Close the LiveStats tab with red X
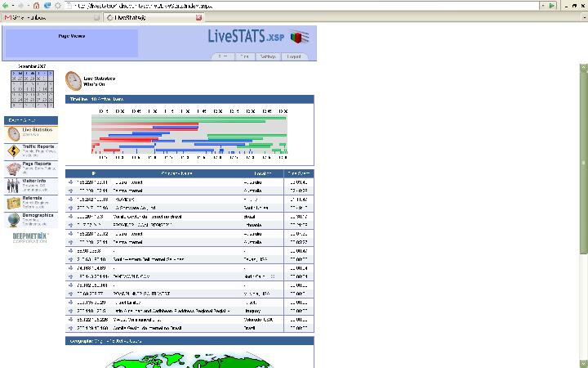 click(x=198, y=18)
